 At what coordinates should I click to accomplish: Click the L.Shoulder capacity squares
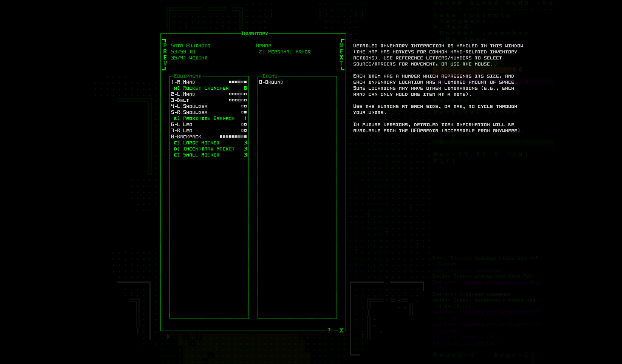(x=244, y=106)
